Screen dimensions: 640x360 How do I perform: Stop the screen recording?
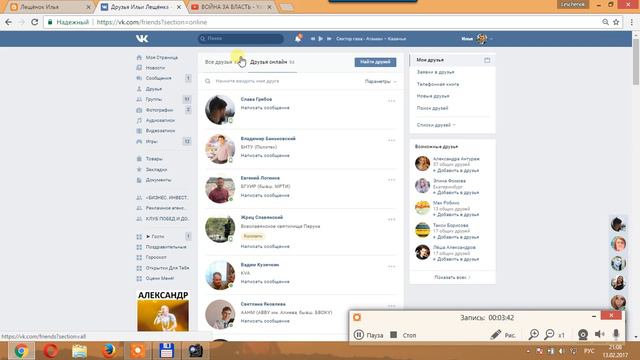403,335
